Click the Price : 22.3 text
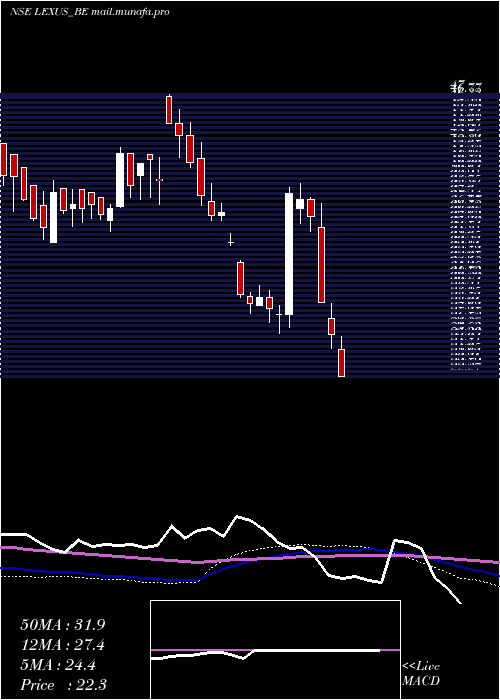This screenshot has height=700, width=500. click(x=63, y=685)
